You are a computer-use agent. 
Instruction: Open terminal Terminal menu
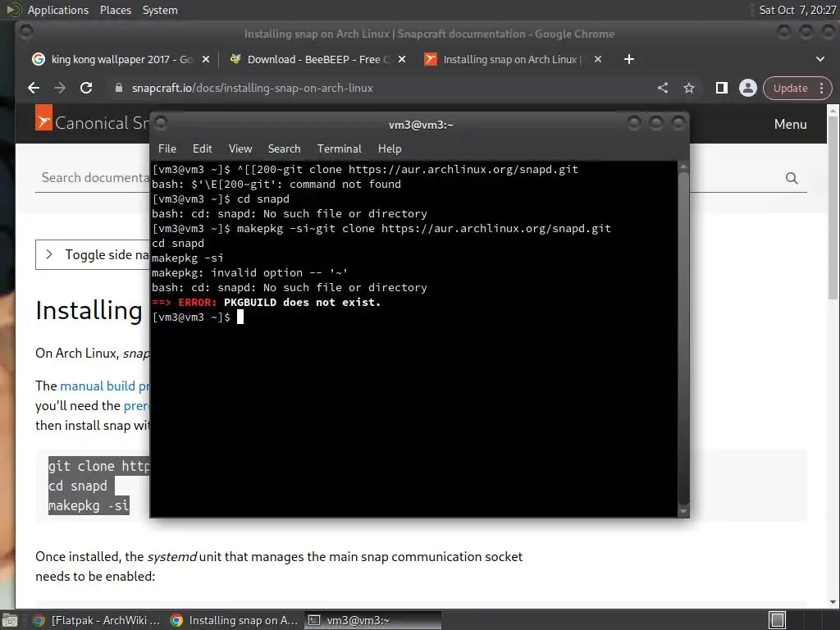click(x=339, y=148)
